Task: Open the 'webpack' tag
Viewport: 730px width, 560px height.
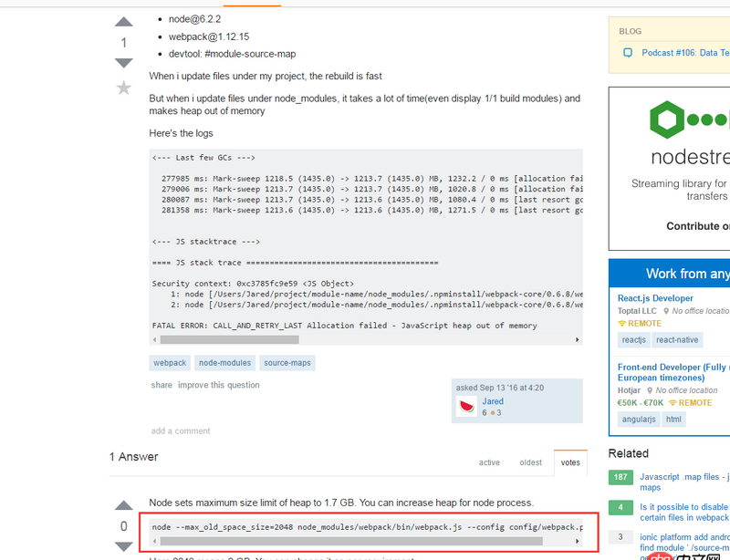Action: (x=169, y=362)
